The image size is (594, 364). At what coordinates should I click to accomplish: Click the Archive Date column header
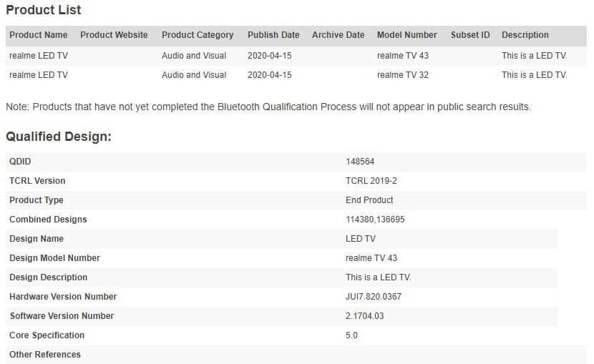click(x=338, y=35)
